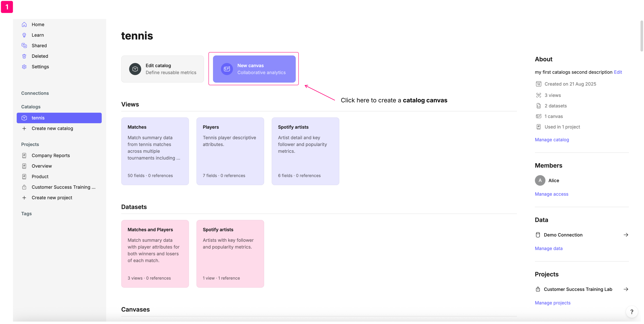Click the Edit catalog cube icon
This screenshot has height=324, width=644.
[x=135, y=69]
